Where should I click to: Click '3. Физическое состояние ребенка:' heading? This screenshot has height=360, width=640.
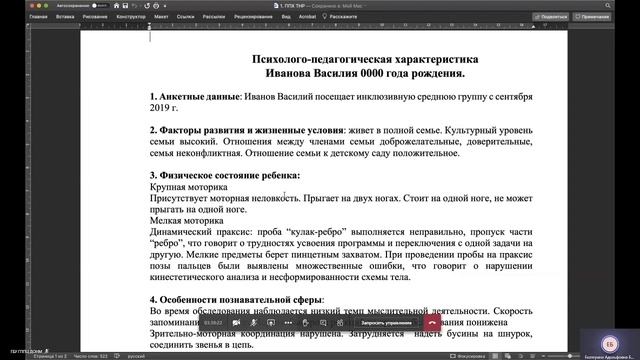coord(225,176)
